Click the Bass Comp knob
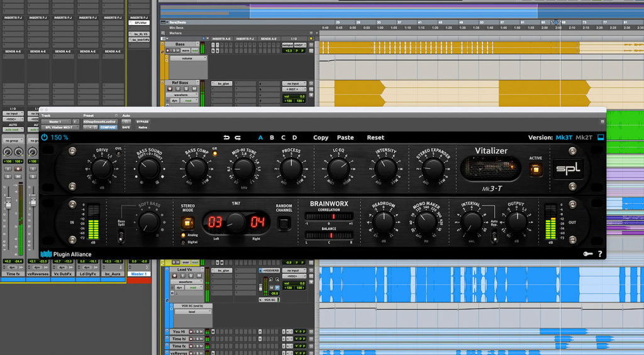The width and height of the screenshot is (644, 355). (196, 168)
